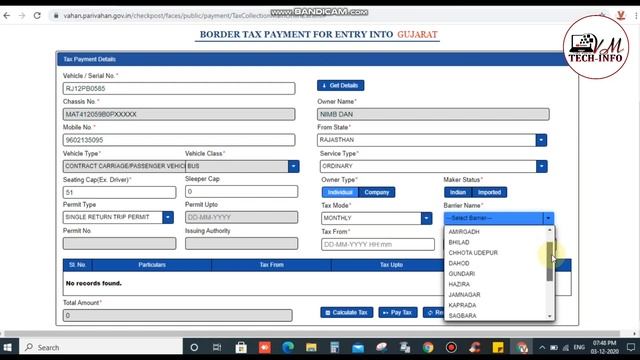Open CCleaner from the taskbar
This screenshot has height=360, width=640.
(x=475, y=347)
